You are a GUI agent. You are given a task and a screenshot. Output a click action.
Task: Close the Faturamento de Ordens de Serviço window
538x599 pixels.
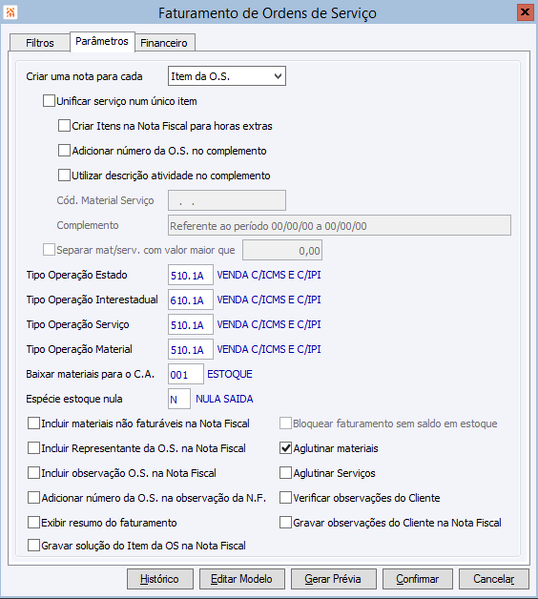pyautogui.click(x=525, y=12)
